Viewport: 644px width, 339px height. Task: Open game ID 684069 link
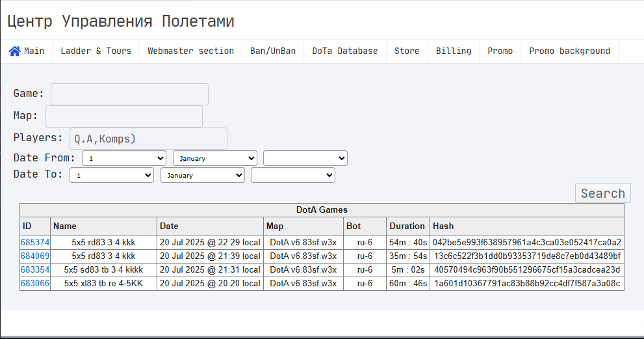[35, 256]
